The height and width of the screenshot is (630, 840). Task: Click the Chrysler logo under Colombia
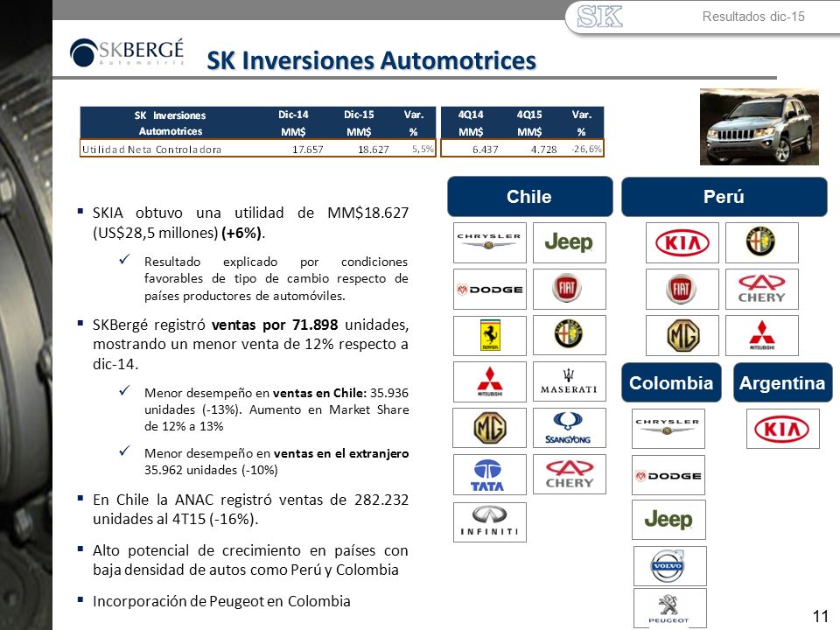pyautogui.click(x=668, y=429)
